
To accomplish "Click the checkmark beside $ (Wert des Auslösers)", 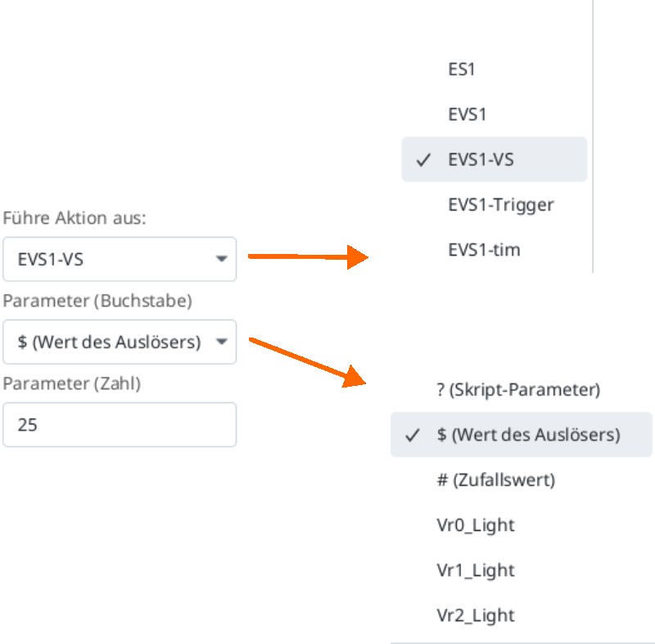I will click(x=412, y=435).
